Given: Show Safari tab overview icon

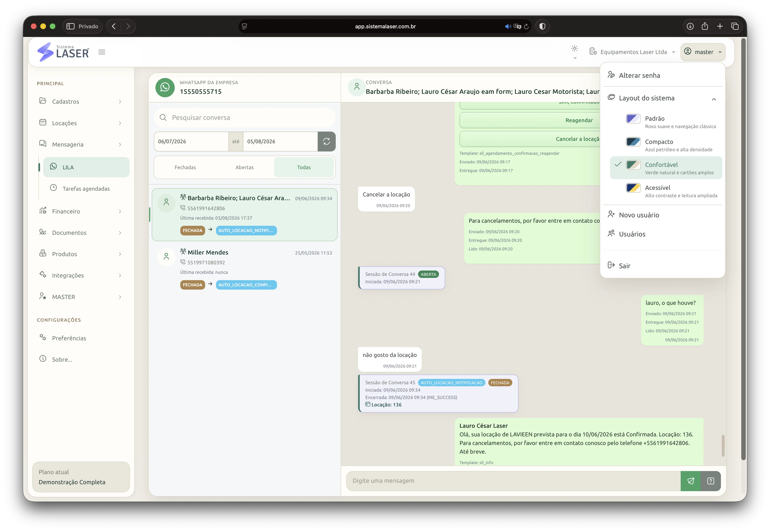Looking at the screenshot, I should [x=735, y=26].
